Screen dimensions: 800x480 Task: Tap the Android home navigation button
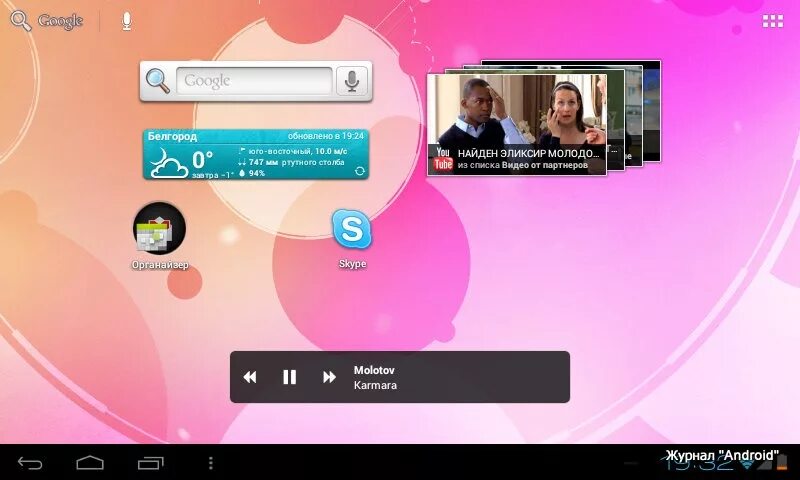click(90, 463)
